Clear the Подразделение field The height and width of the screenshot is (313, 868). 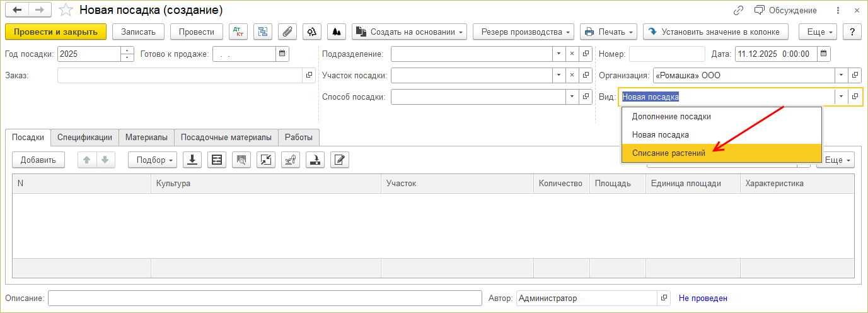coord(572,54)
